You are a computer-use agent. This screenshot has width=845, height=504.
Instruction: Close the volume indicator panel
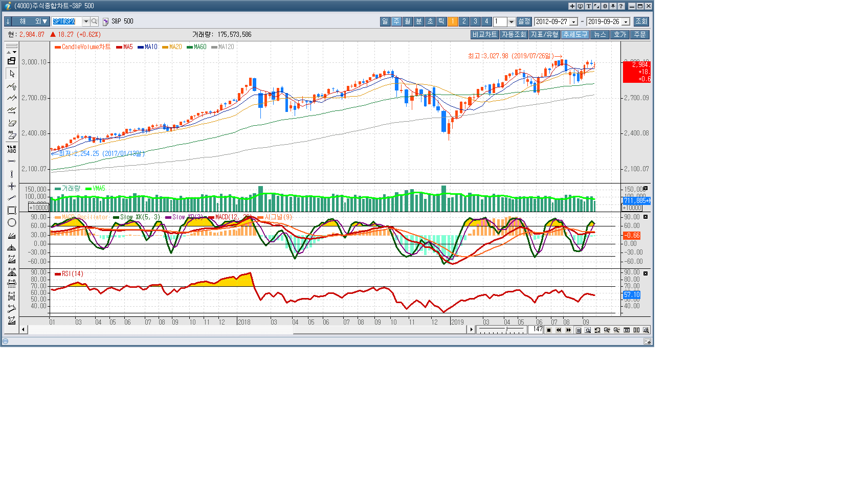click(x=646, y=189)
